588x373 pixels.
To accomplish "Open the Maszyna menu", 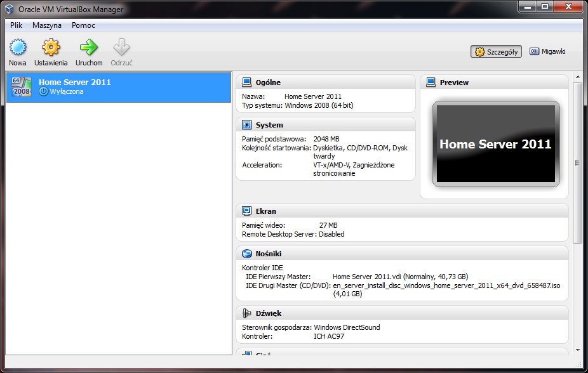I will point(47,25).
